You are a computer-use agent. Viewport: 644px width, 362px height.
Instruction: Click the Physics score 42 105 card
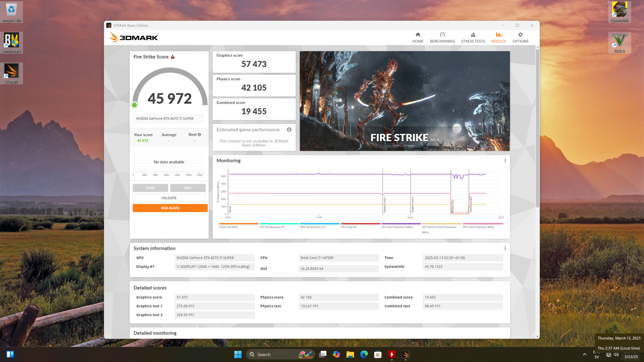(x=254, y=85)
